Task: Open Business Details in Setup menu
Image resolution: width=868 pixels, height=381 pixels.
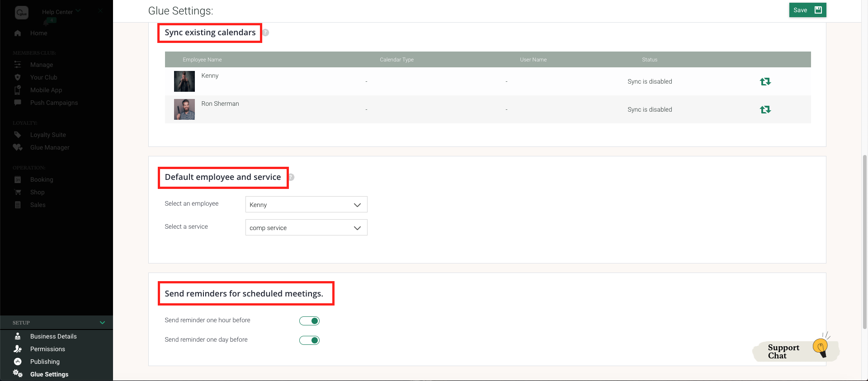Action: click(53, 336)
